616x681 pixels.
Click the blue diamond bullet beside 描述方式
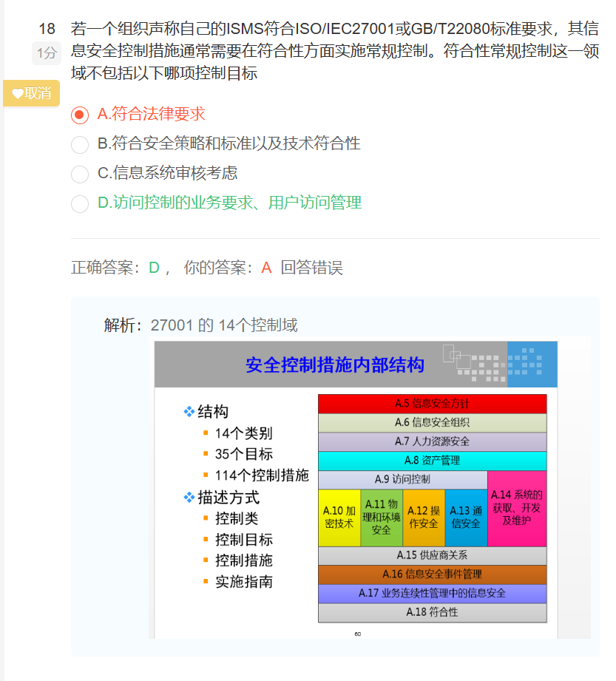tap(189, 498)
